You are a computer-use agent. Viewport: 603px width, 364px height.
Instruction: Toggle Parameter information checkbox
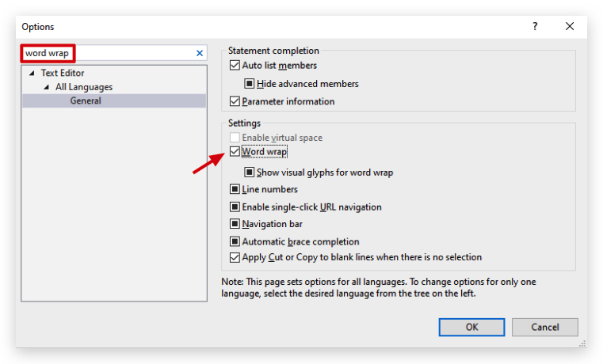tap(235, 101)
